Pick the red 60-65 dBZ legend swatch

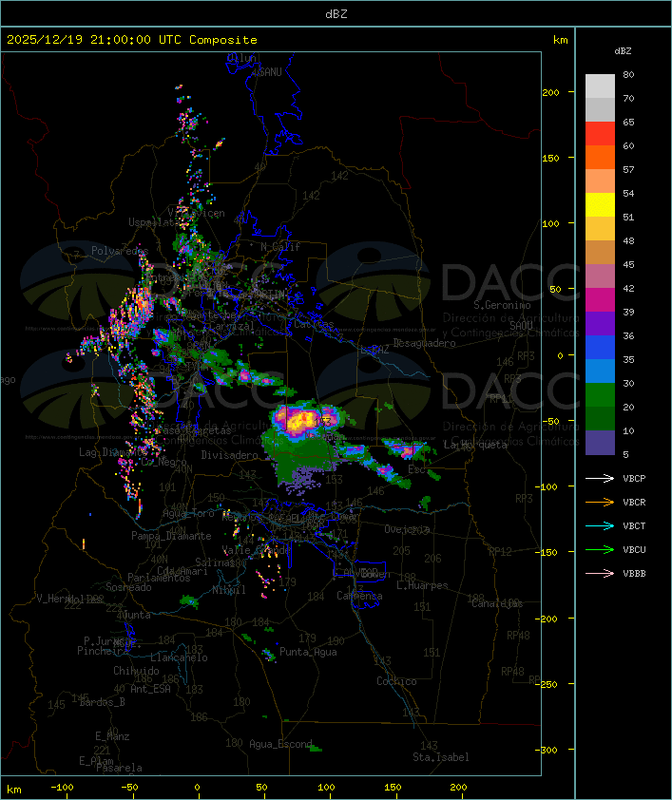(600, 134)
